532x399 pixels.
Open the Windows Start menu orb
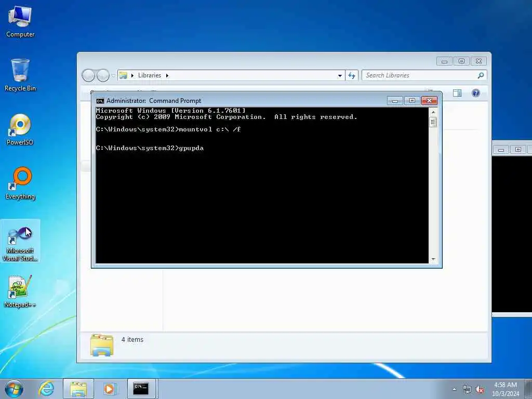click(x=14, y=389)
